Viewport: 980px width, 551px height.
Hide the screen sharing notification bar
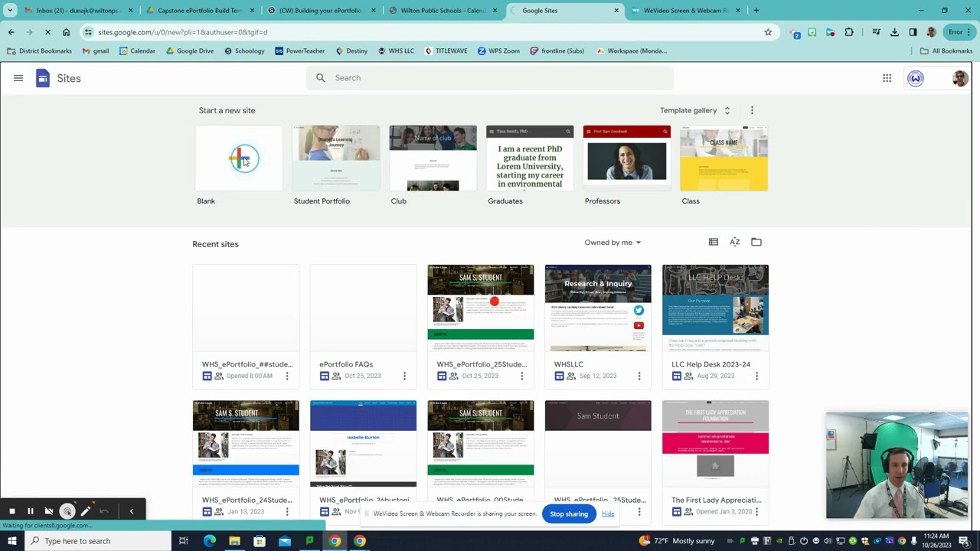(608, 514)
